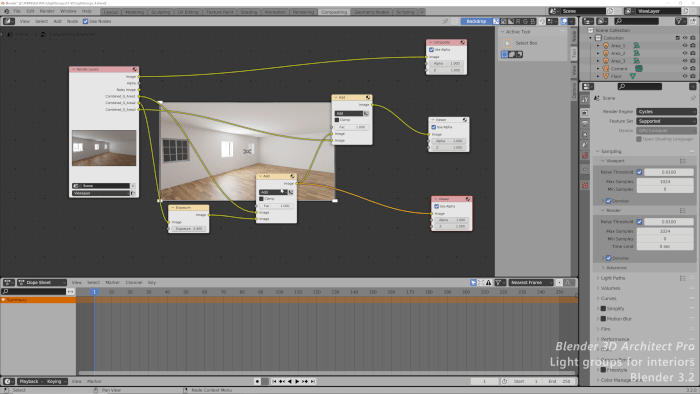Viewport: 700px width, 394px height.
Task: Hide Area_1 light with eye icon
Action: point(685,46)
